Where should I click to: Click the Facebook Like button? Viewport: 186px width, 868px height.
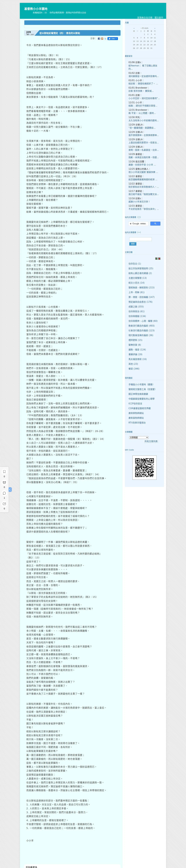[x=113, y=39]
